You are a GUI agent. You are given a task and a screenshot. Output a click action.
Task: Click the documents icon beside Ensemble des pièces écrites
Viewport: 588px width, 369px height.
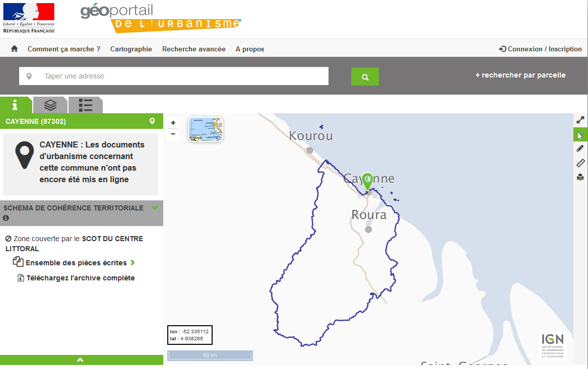pyautogui.click(x=18, y=261)
